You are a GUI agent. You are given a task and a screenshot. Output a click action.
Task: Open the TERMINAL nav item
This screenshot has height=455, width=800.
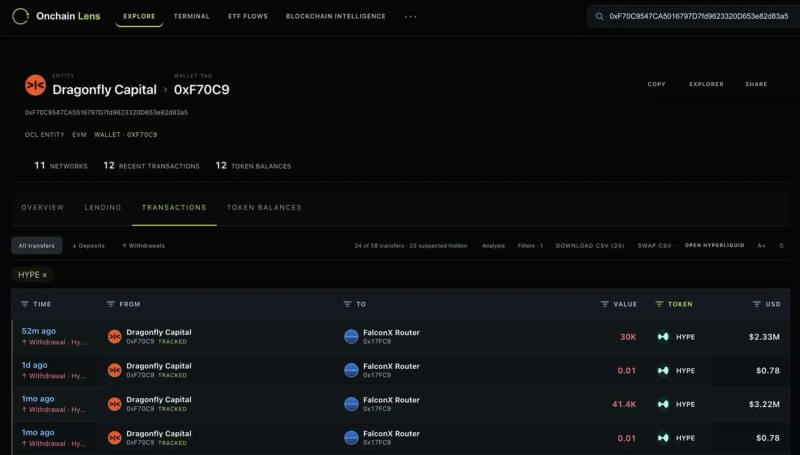coord(192,16)
